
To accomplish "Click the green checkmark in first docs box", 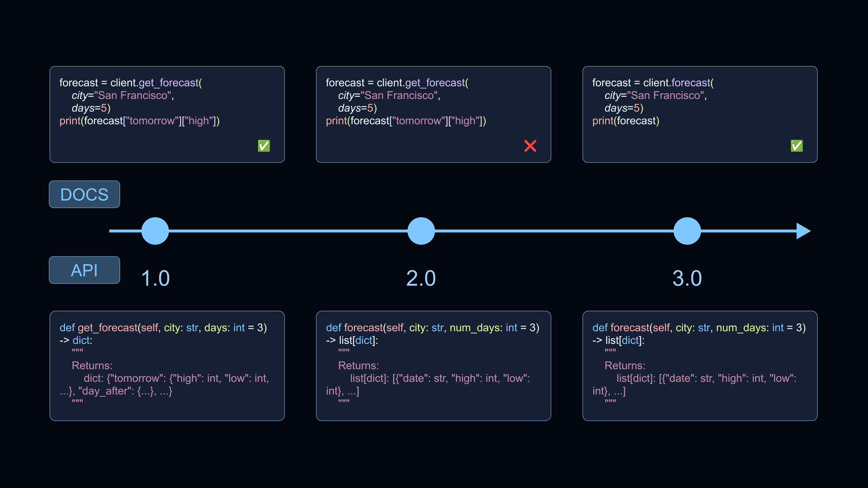I will click(x=264, y=146).
